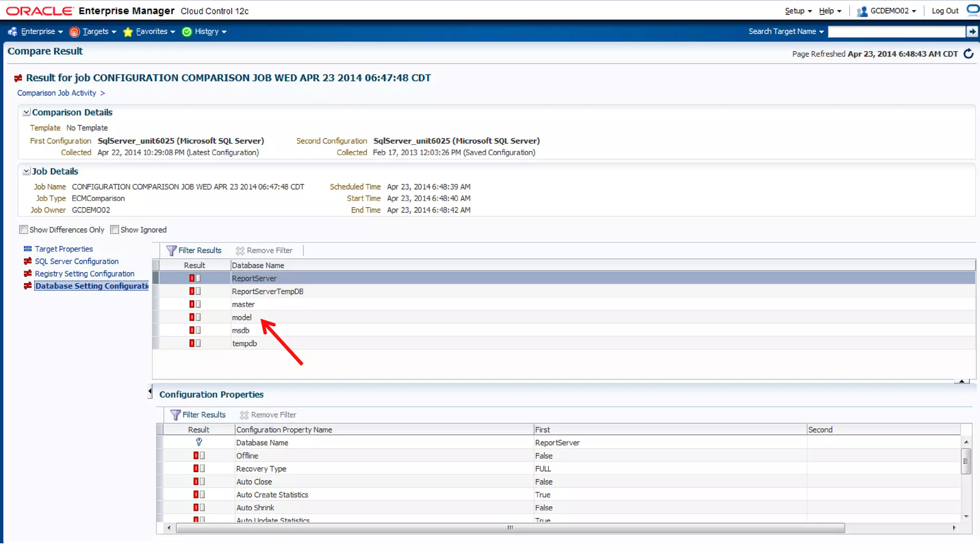Click the Target Properties equal icon

tap(28, 249)
